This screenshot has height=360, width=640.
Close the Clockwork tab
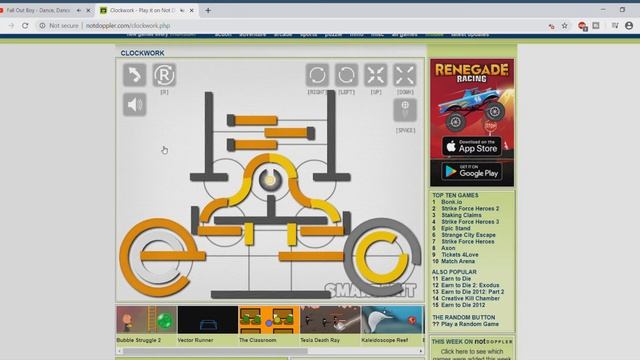pyautogui.click(x=191, y=11)
